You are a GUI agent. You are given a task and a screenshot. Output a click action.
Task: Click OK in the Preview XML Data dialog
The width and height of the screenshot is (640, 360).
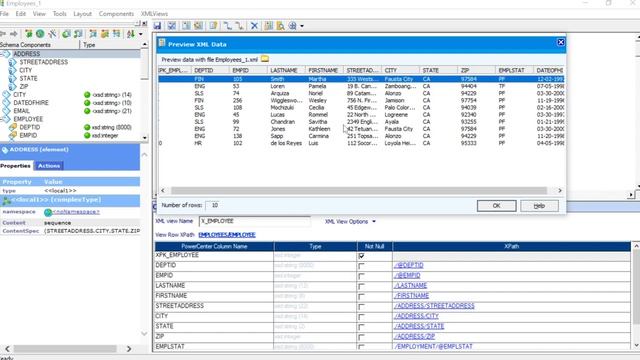(496, 206)
